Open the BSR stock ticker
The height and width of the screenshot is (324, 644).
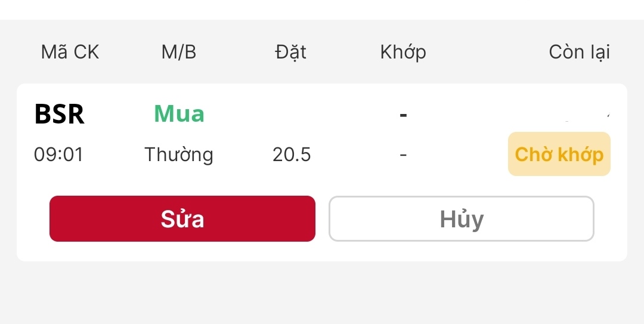tap(59, 114)
